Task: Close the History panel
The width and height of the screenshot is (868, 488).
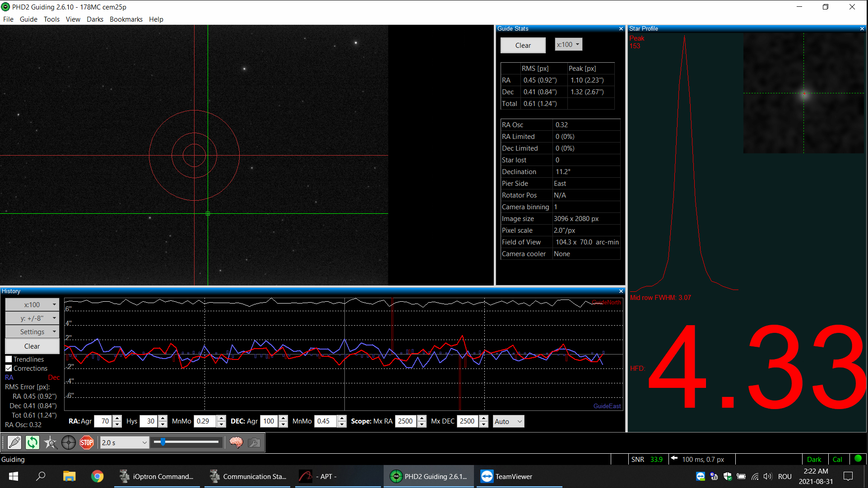Action: [621, 291]
